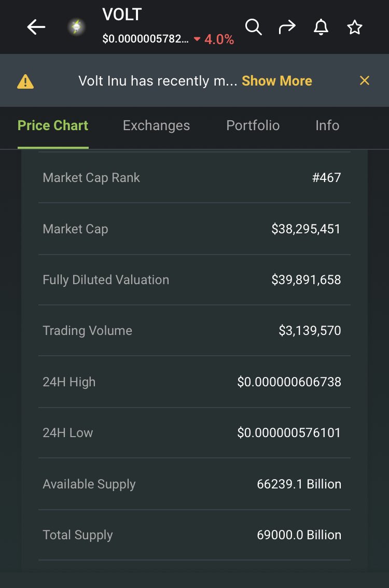Image resolution: width=389 pixels, height=588 pixels.
Task: Tap the back arrow icon
Action: click(36, 27)
